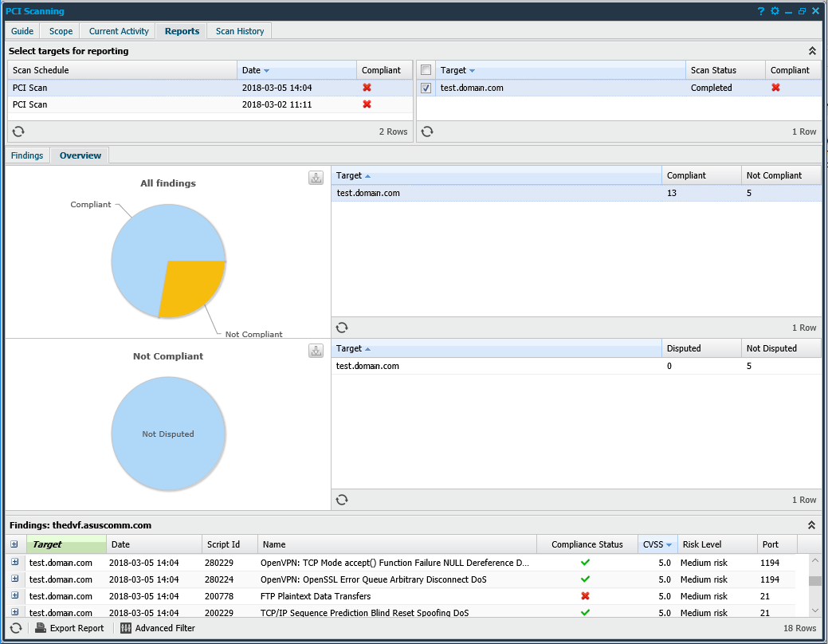Download the All findings pie chart
828x644 pixels.
coord(316,178)
